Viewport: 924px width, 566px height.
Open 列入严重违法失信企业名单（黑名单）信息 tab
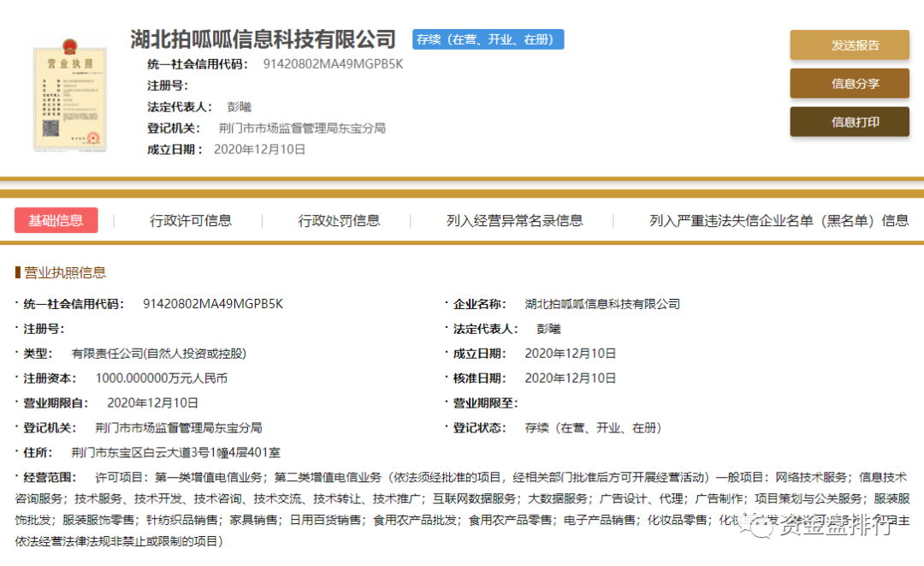779,221
